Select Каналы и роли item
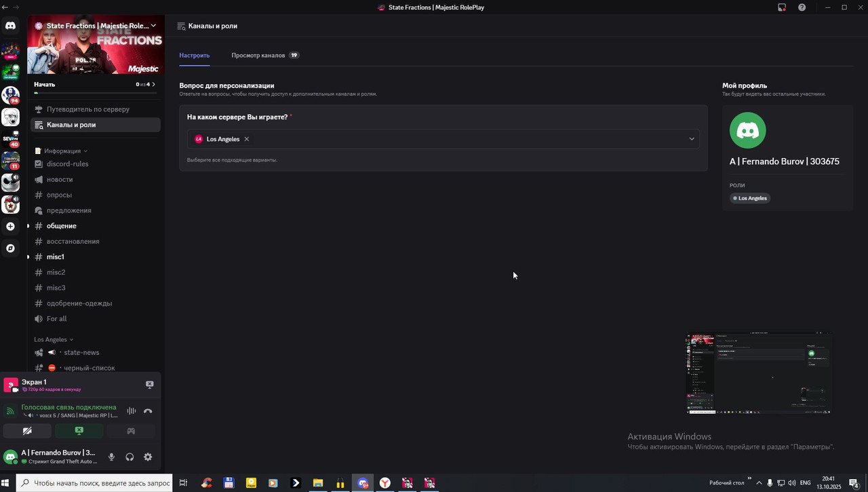This screenshot has height=492, width=868. 95,125
